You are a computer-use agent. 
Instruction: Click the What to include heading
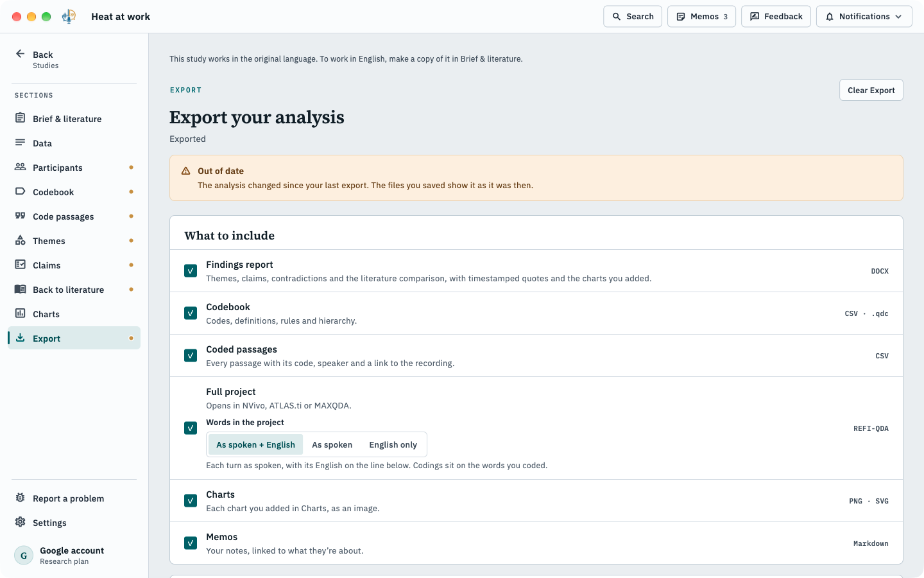tap(230, 236)
